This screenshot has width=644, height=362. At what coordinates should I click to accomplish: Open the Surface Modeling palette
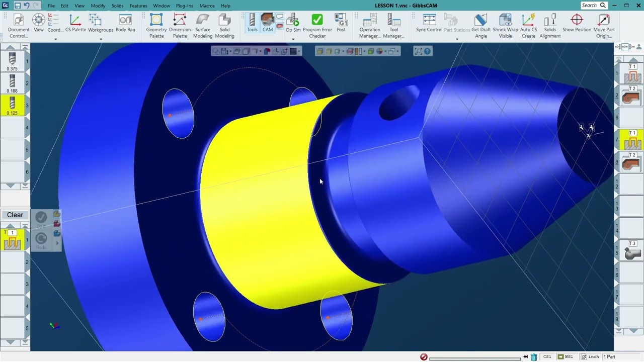pyautogui.click(x=203, y=26)
